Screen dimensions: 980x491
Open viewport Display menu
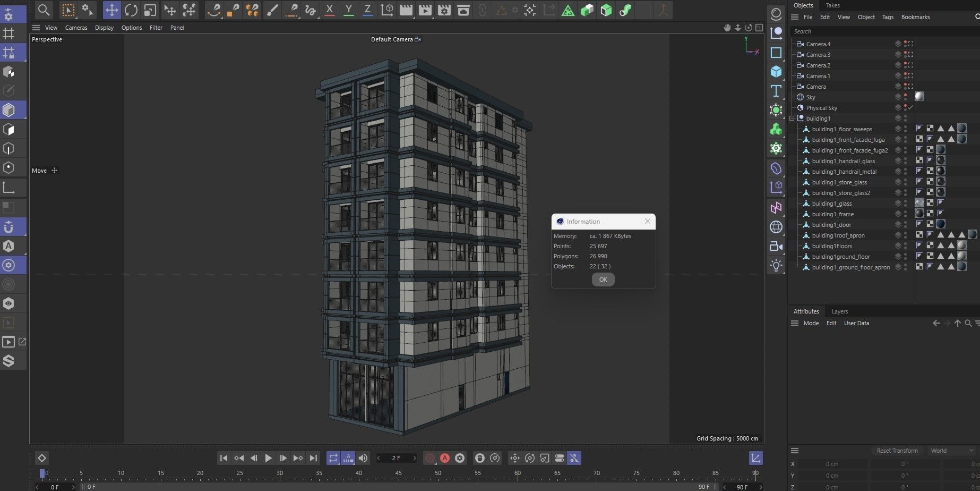[104, 28]
